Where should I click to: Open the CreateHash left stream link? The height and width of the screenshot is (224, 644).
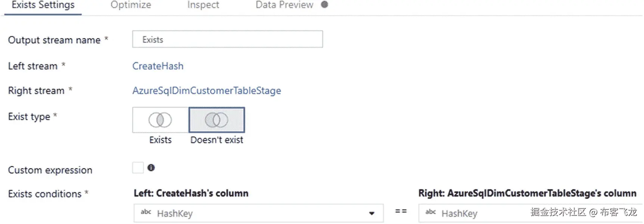(x=158, y=66)
